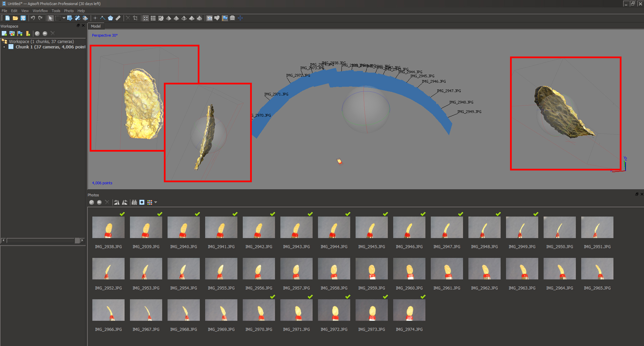Select the Crop selection tool
644x346 pixels.
click(x=135, y=18)
